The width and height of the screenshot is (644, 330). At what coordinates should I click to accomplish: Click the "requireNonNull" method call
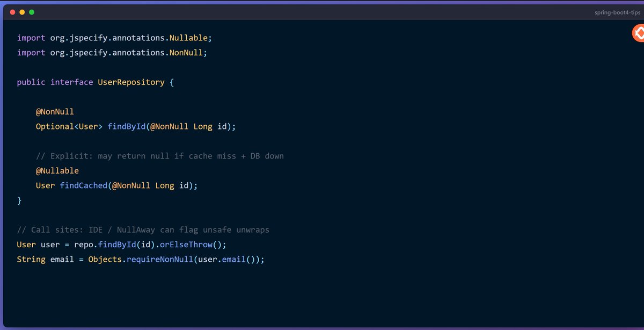tap(160, 259)
